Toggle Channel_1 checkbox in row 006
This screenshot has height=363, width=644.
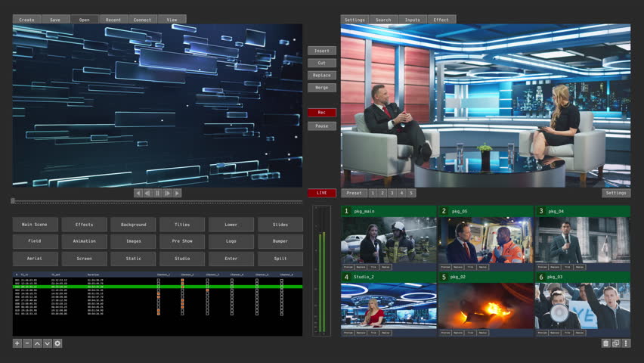coord(159,296)
